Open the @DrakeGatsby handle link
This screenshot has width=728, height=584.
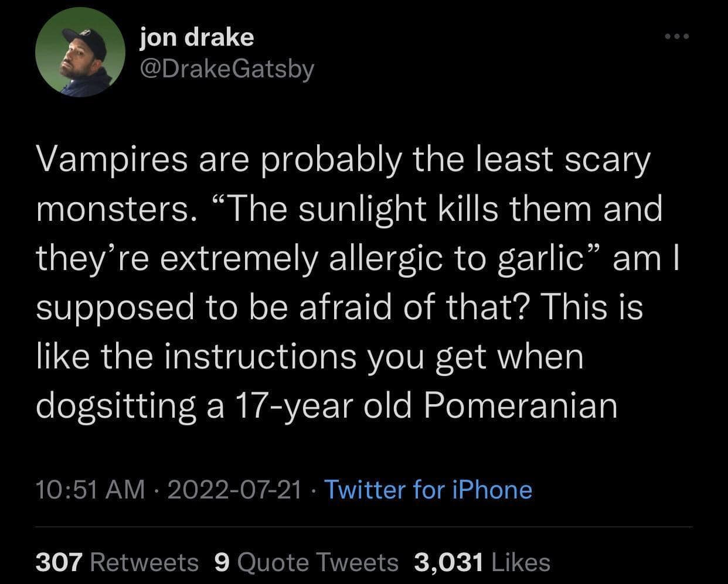pyautogui.click(x=227, y=69)
